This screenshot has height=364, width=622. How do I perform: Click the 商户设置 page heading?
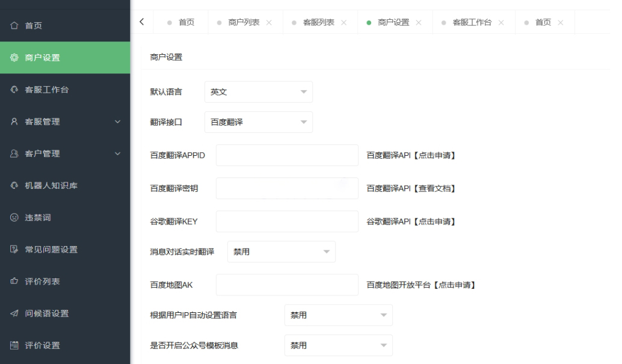click(x=166, y=57)
